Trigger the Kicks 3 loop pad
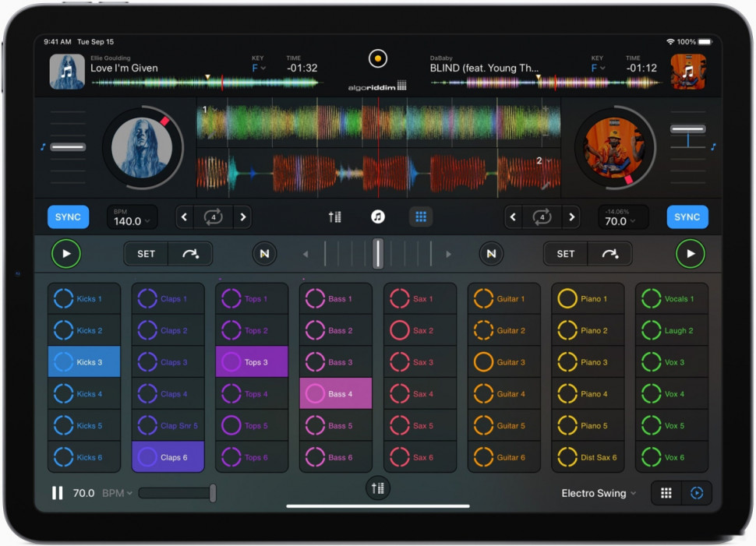The width and height of the screenshot is (756, 546). coord(84,361)
